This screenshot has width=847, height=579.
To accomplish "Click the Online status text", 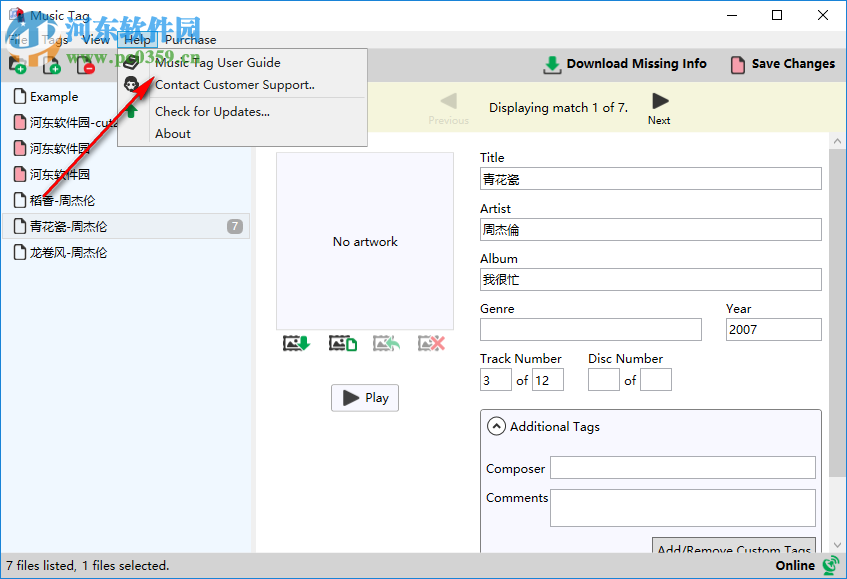I will 795,565.
